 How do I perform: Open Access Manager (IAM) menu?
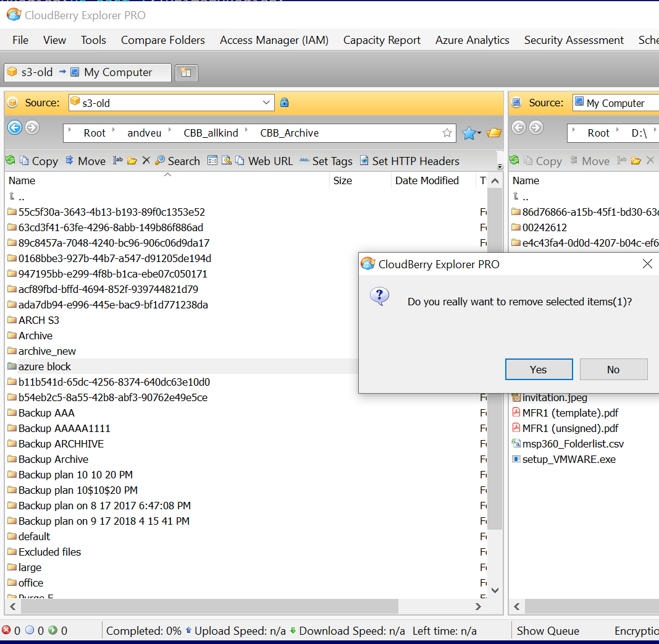[x=274, y=40]
